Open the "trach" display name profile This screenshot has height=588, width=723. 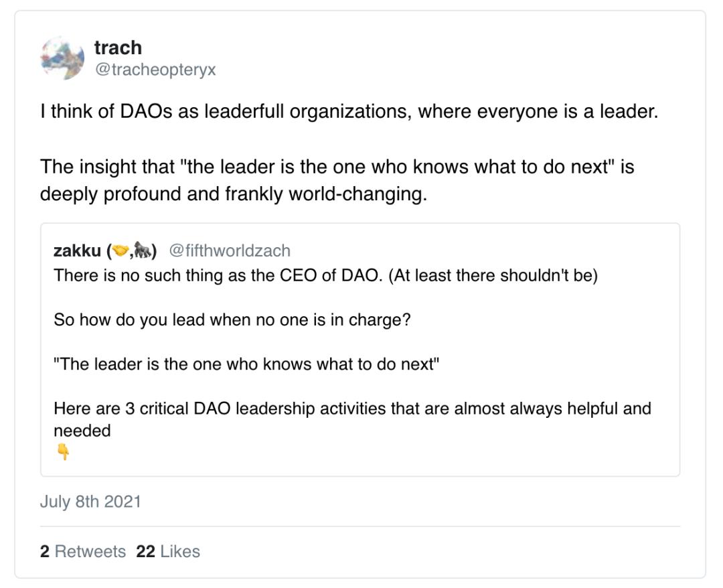coord(118,48)
